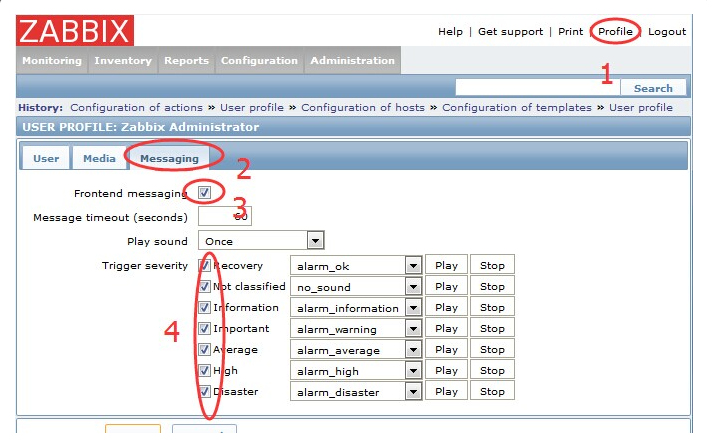Click the Print link

click(570, 32)
